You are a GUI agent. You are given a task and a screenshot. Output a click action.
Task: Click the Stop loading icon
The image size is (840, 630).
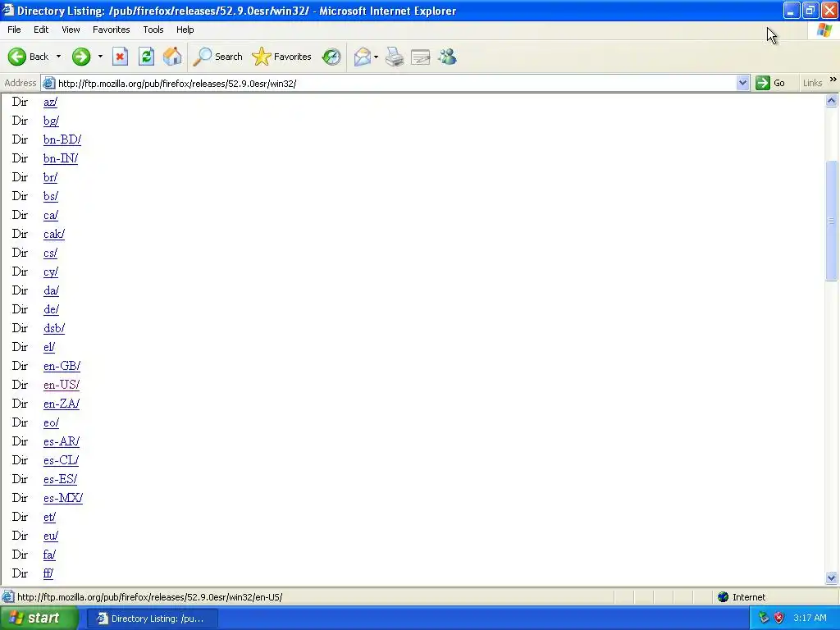point(120,57)
